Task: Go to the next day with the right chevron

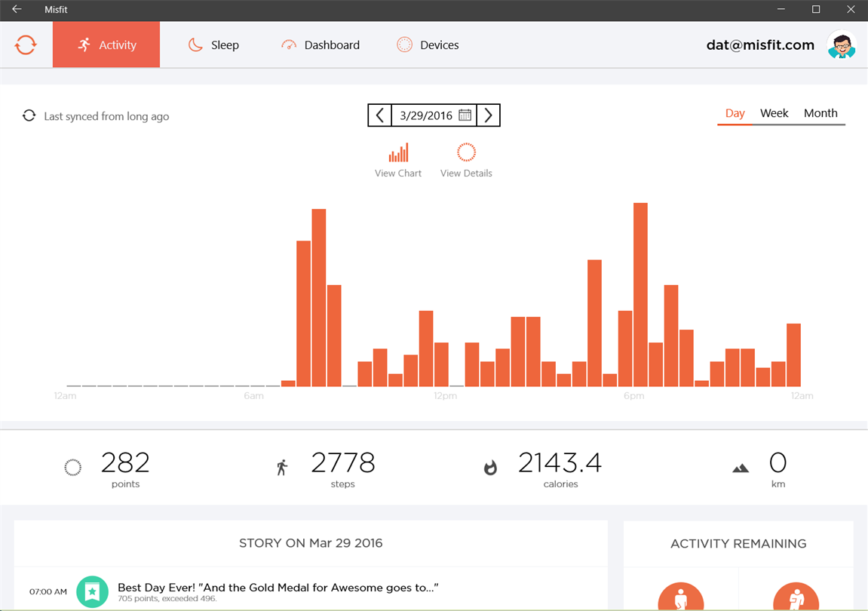Action: pyautogui.click(x=488, y=115)
